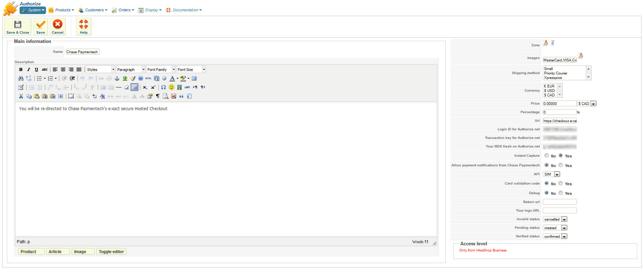Insert a special character (omega)
644x272 pixels.
coord(163,87)
